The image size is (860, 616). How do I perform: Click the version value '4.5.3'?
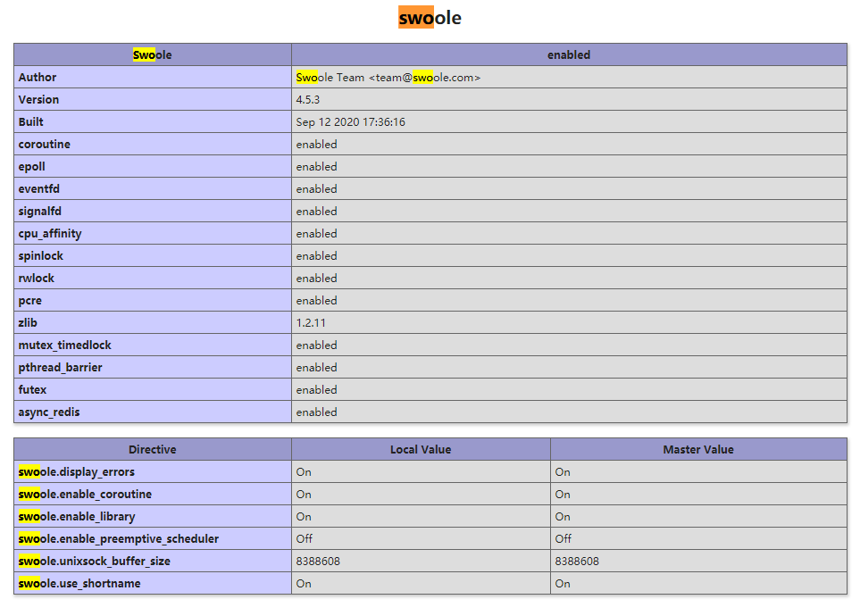point(308,100)
